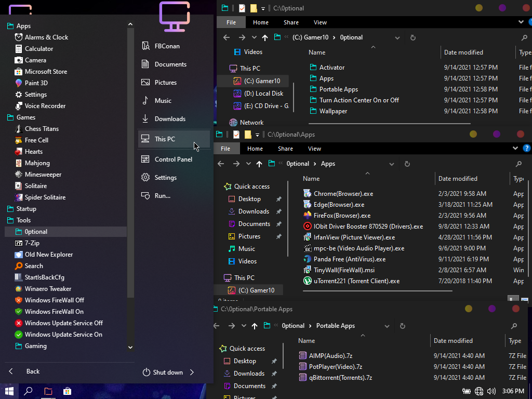This screenshot has height=399, width=532.
Task: Open Home tab in Optional window
Action: click(x=261, y=22)
